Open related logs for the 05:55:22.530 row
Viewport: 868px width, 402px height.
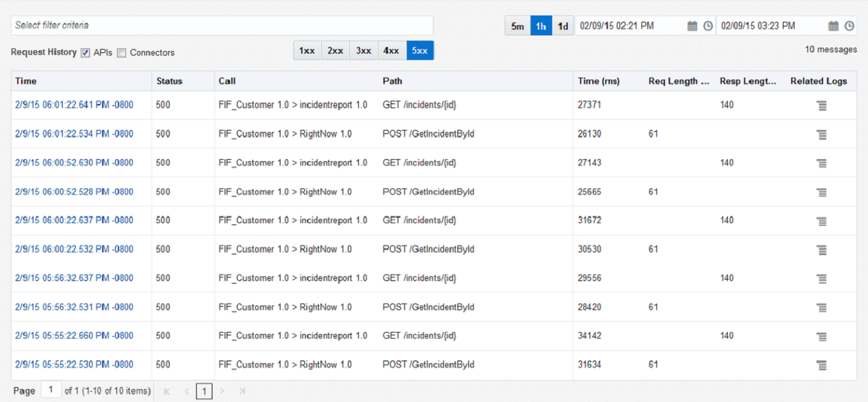coord(822,365)
